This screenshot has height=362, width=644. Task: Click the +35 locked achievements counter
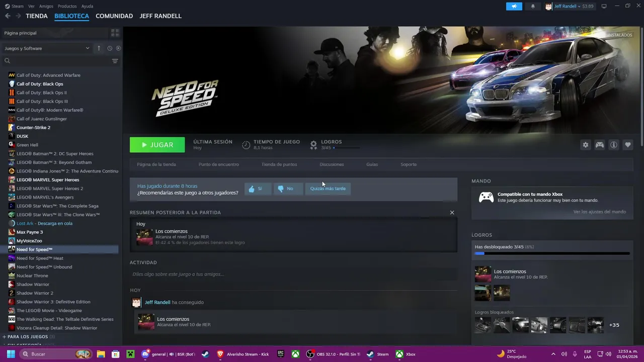[x=614, y=325]
